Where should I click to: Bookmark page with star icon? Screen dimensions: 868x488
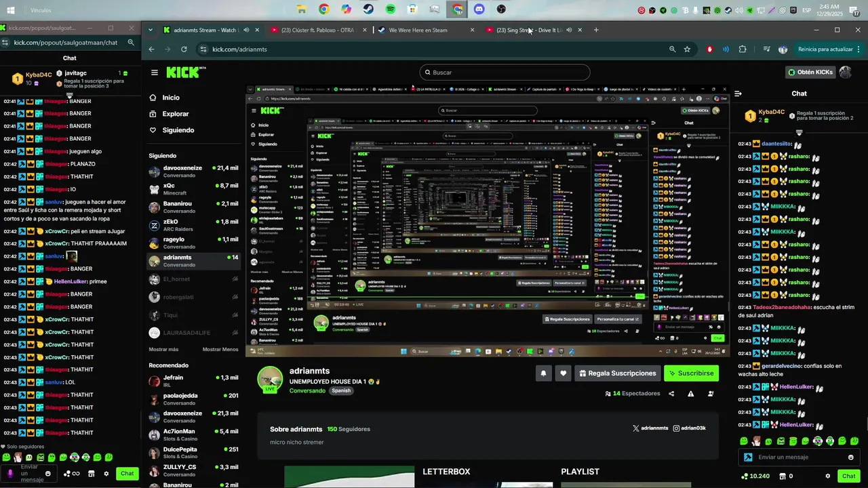pyautogui.click(x=687, y=49)
